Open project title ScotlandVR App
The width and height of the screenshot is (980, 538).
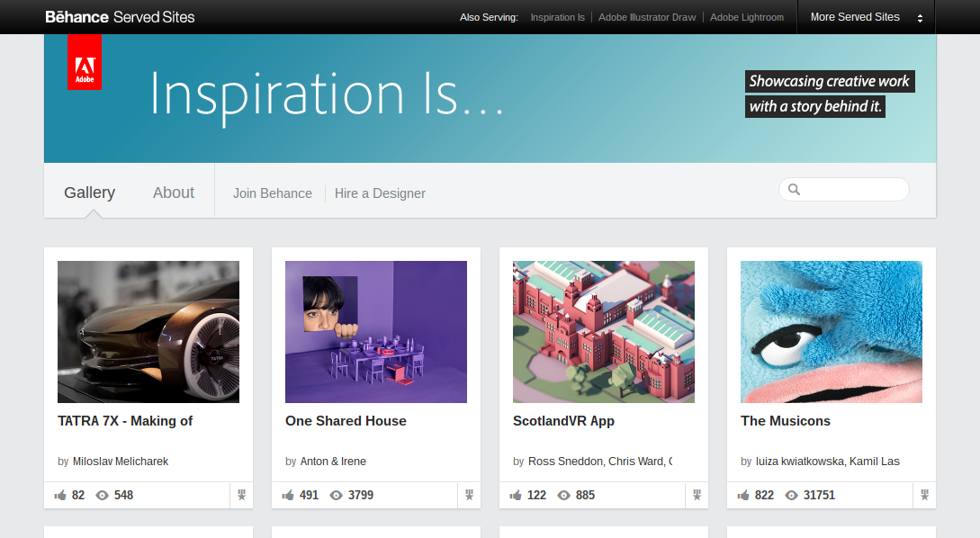point(563,421)
